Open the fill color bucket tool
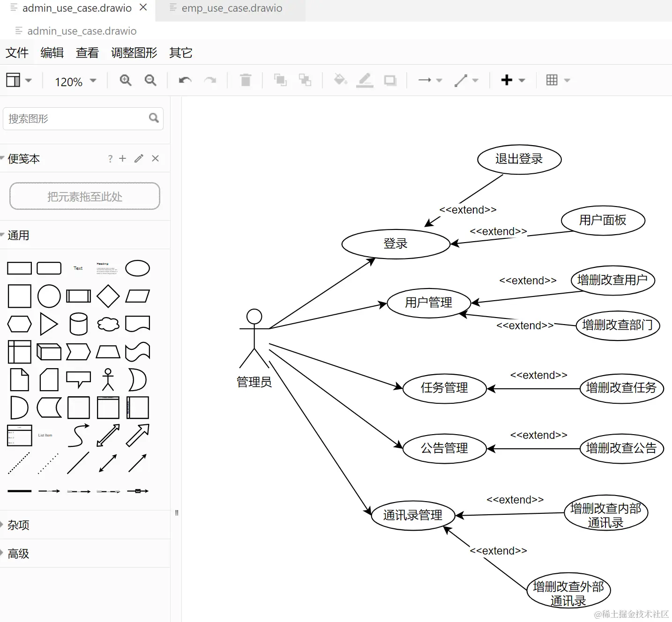Viewport: 672px width, 622px height. coord(340,80)
